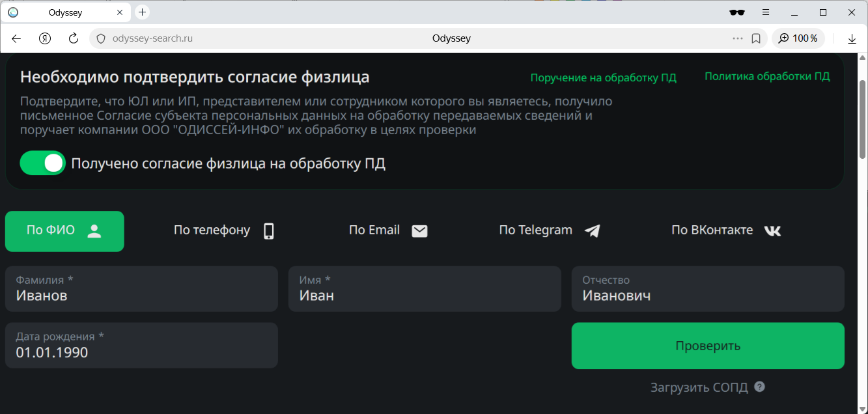Open the help icon near Загрузить СОПД
868x414 pixels.
(759, 387)
